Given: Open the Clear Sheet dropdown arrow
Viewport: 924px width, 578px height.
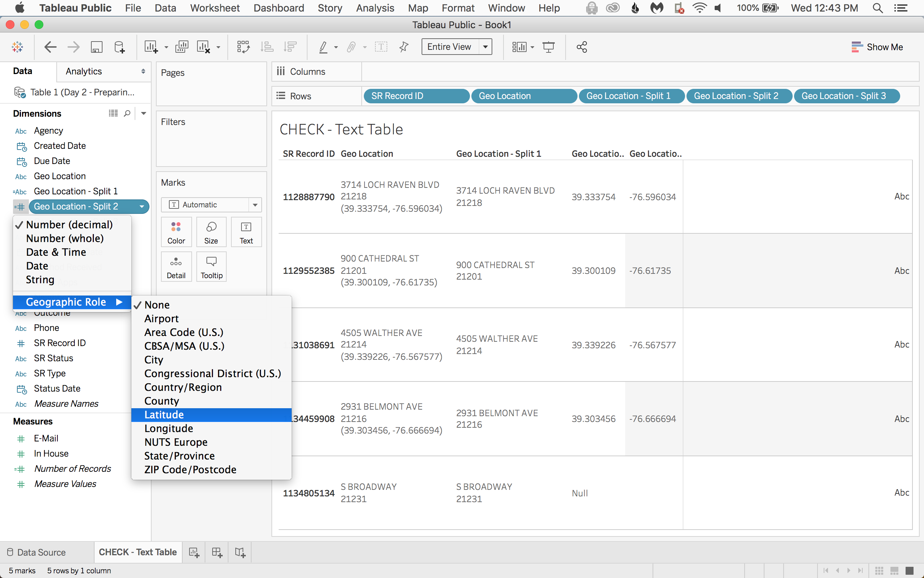Looking at the screenshot, I should click(218, 47).
